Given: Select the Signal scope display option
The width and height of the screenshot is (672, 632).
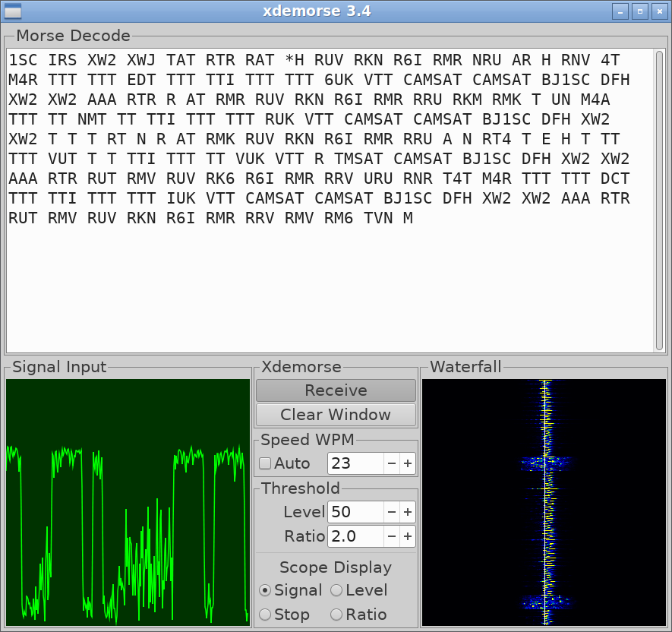Looking at the screenshot, I should point(265,590).
